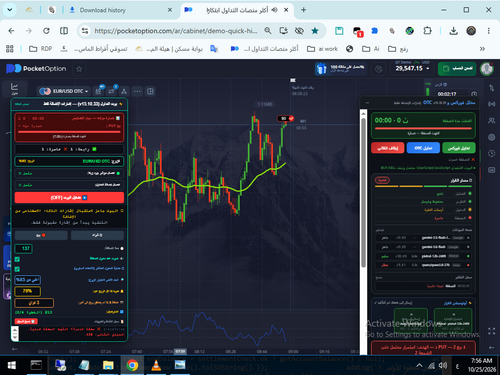This screenshot has height=375, width=500.
Task: Open the RDP bookmarks folder
Action: coord(40,49)
